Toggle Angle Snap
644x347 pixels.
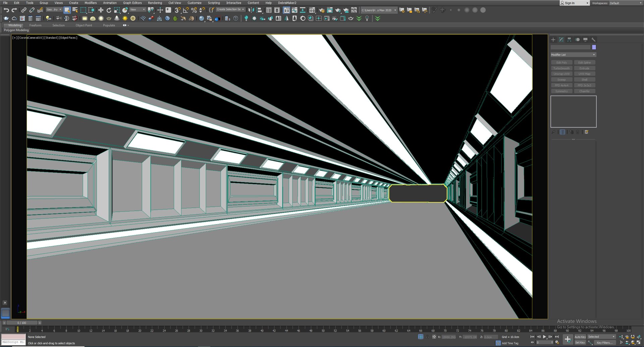[x=186, y=10]
